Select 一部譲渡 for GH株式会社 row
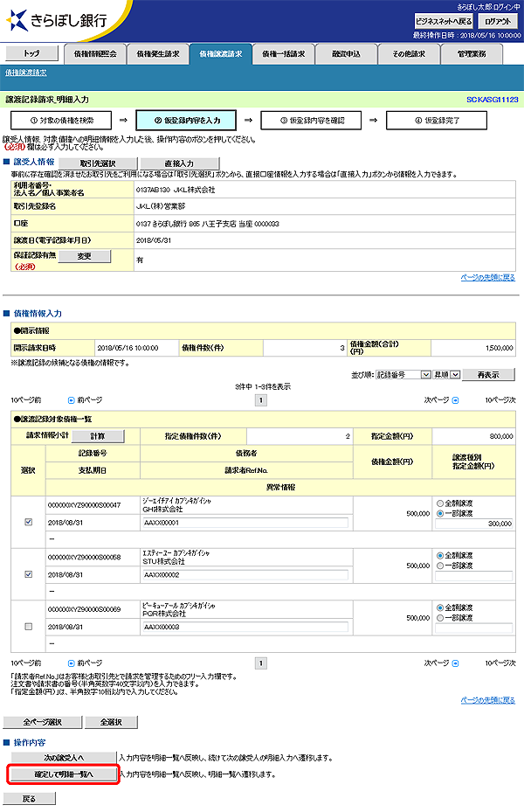Image resolution: width=524 pixels, height=812 pixels. (440, 514)
